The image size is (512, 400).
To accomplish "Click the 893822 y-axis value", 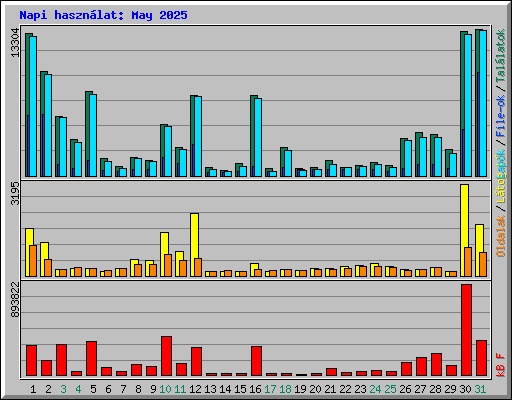I will coord(15,299).
